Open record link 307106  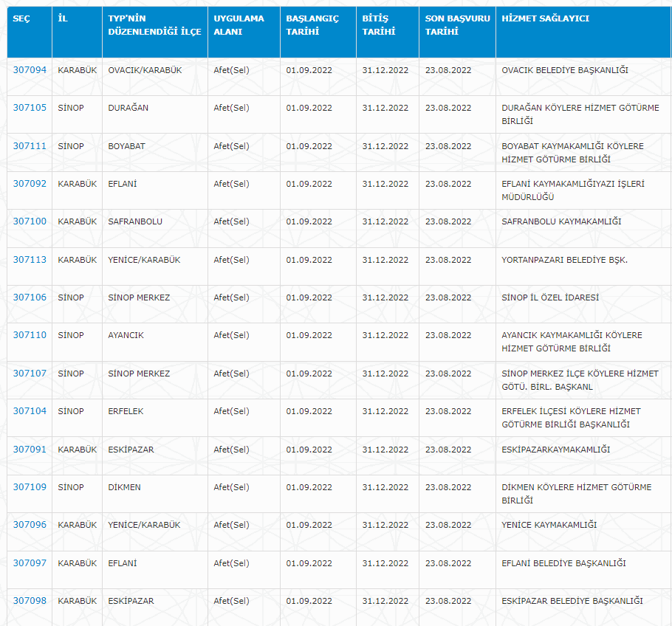(x=30, y=297)
